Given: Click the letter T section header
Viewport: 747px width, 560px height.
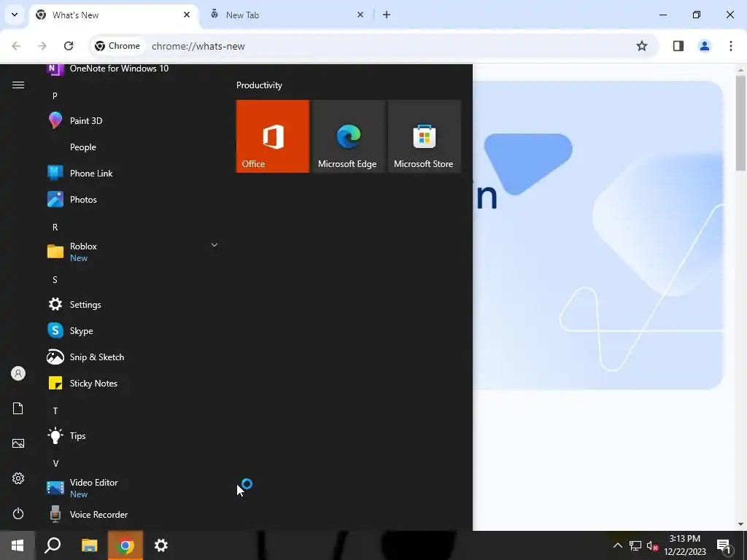Looking at the screenshot, I should click(55, 411).
